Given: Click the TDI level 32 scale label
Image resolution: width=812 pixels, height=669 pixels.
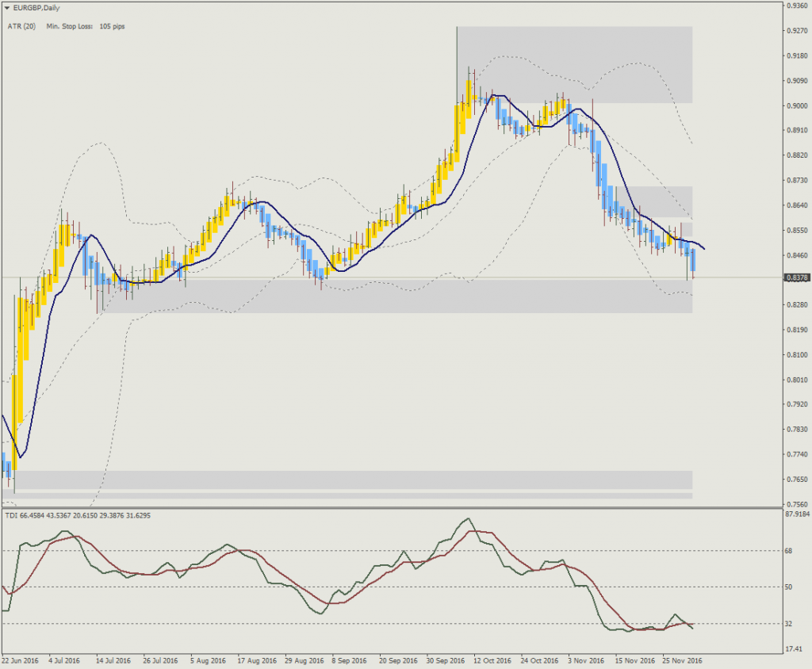Looking at the screenshot, I should click(790, 624).
